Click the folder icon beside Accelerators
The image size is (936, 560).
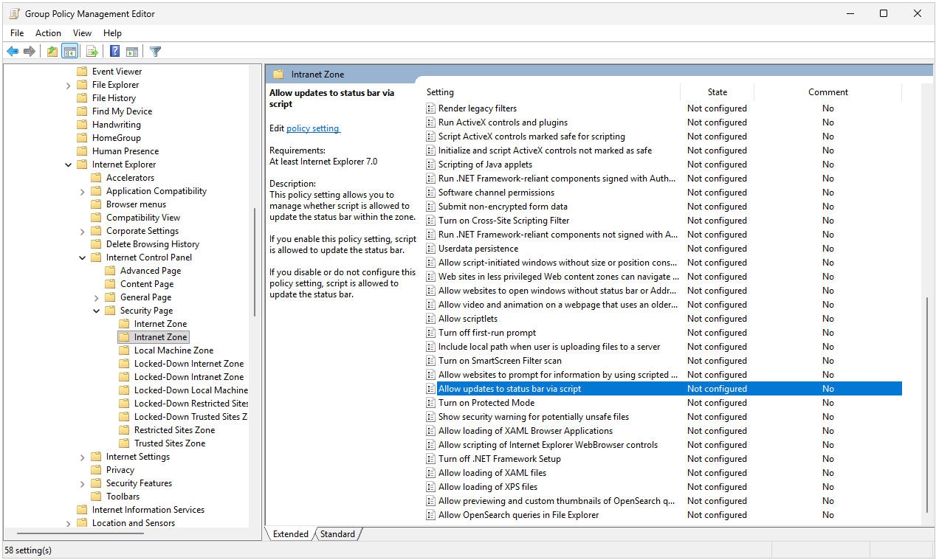pos(96,178)
